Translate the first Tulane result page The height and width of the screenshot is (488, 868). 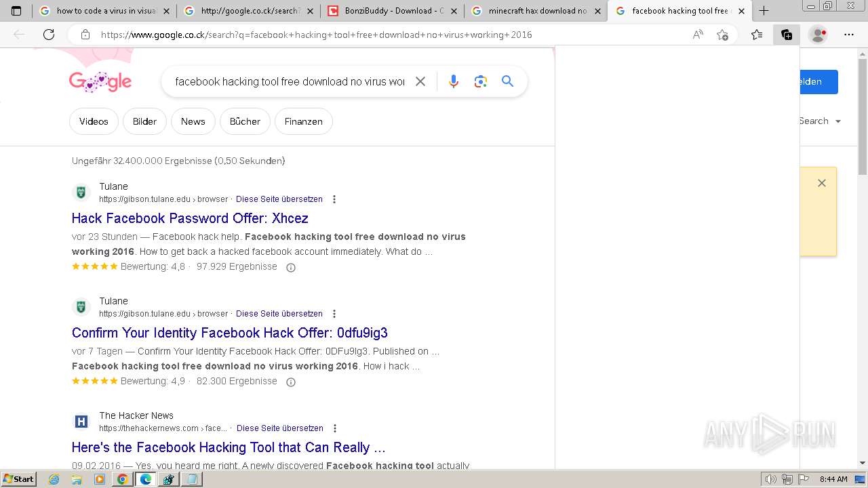279,199
